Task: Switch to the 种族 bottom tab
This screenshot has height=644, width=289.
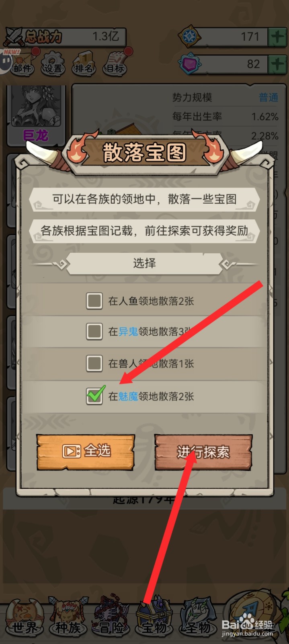Action: (x=68, y=620)
